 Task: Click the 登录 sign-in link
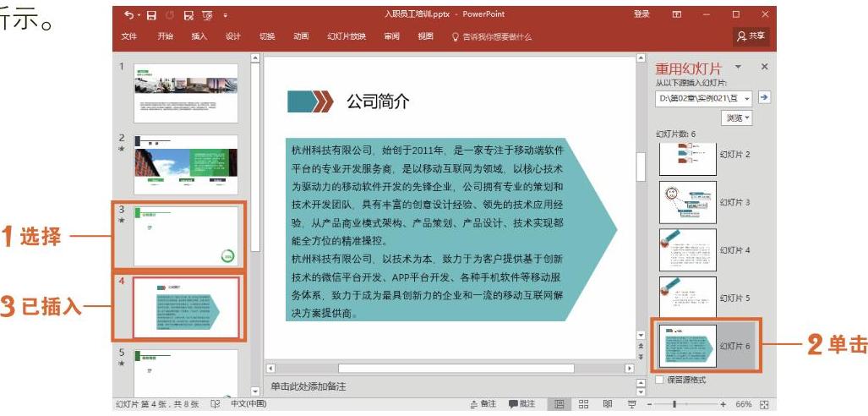coord(642,14)
